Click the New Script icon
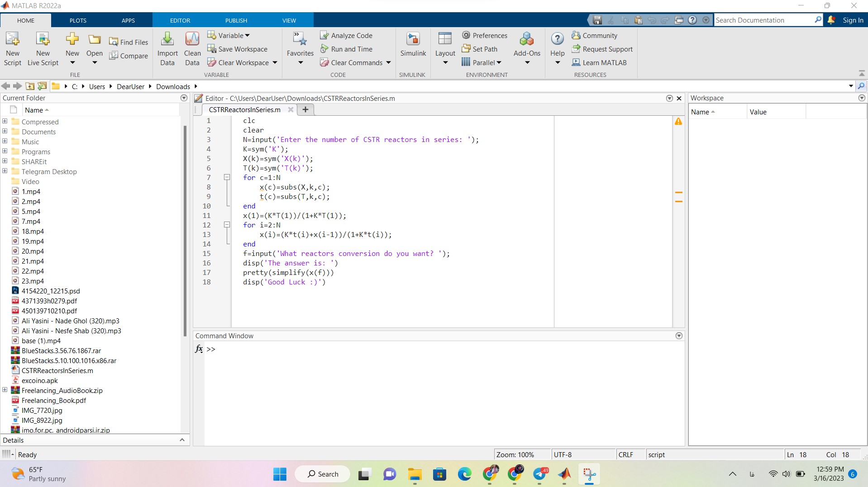 click(13, 49)
